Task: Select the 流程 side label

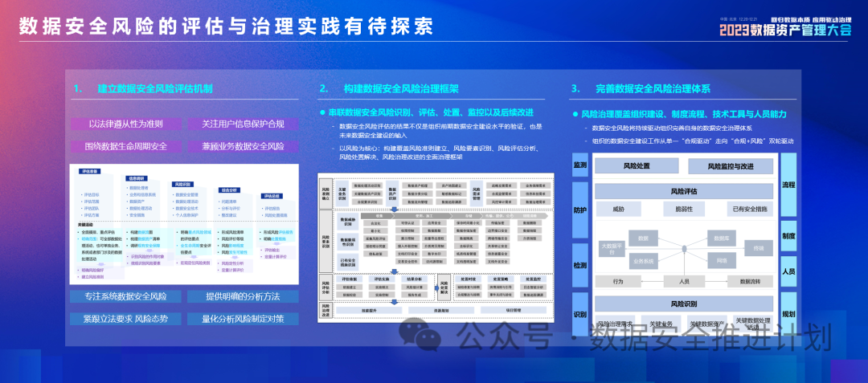Action: pyautogui.click(x=788, y=185)
